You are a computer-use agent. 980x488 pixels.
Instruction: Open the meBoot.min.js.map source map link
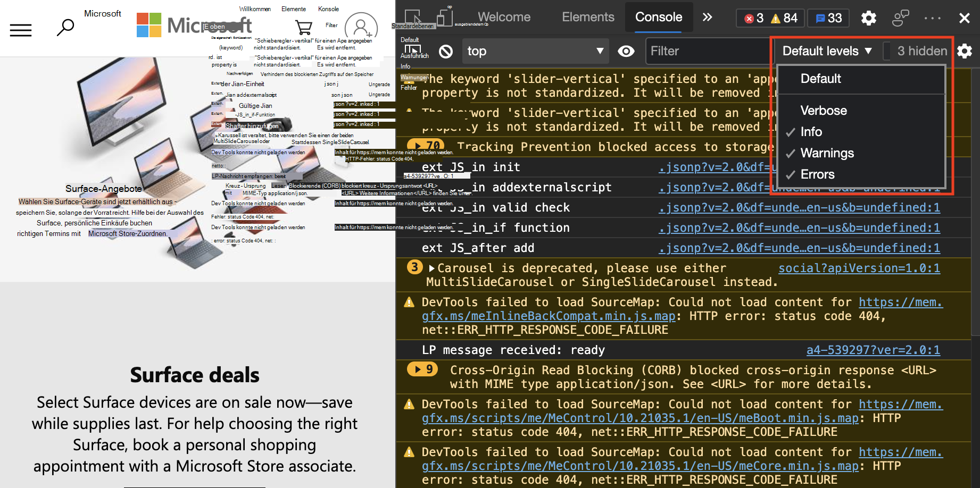[x=640, y=418]
